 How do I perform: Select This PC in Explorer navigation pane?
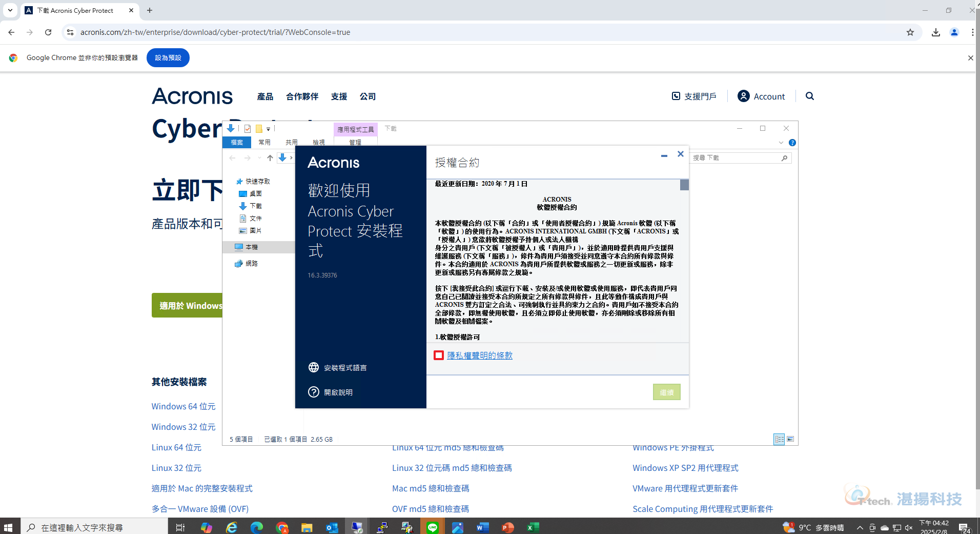tap(247, 247)
